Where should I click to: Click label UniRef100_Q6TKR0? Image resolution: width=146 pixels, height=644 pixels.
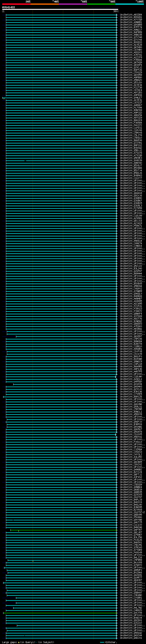(x=131, y=47)
